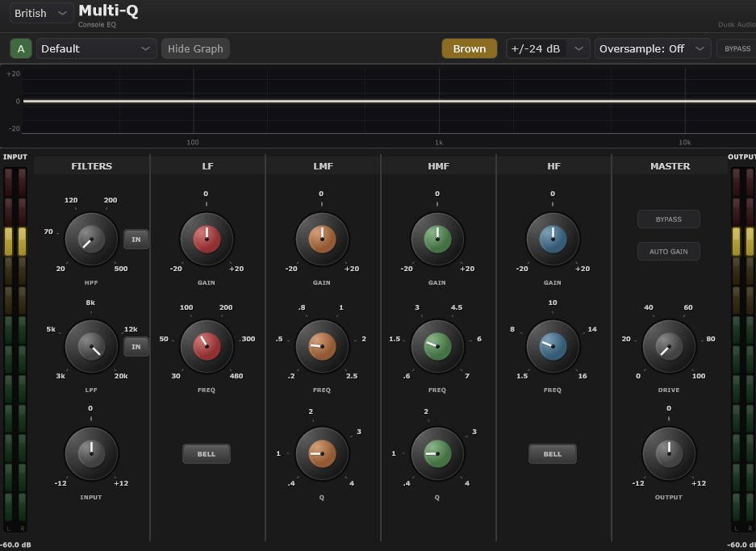Toggle the AUTO GAIN button
This screenshot has width=756, height=551.
668,251
